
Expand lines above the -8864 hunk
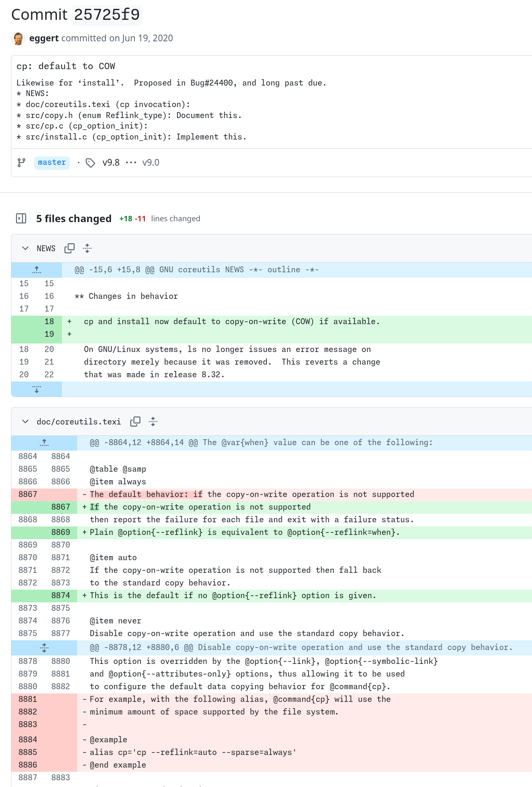point(44,443)
